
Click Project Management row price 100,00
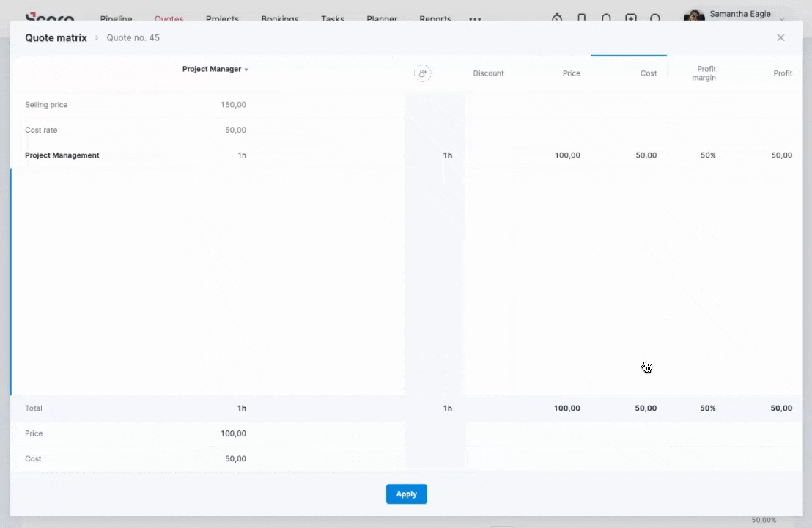[x=567, y=155]
